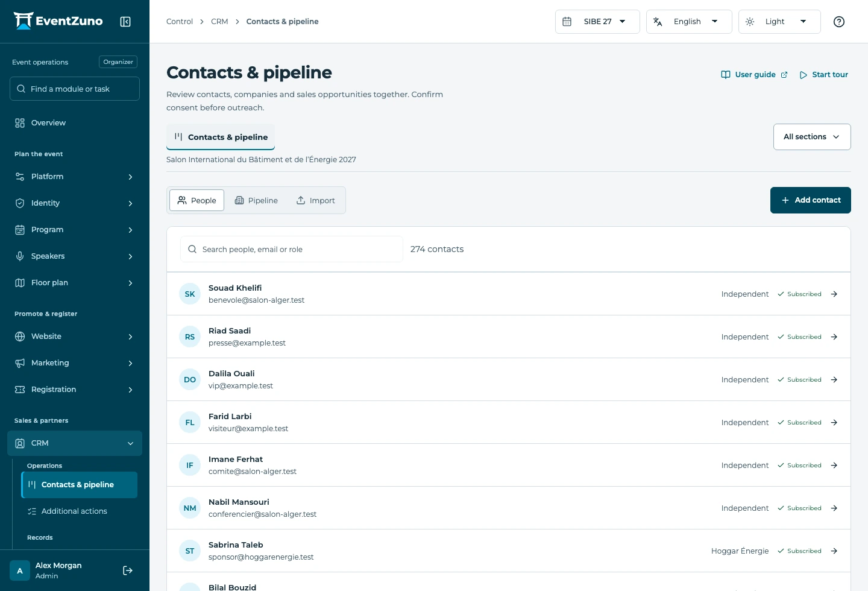The image size is (868, 591).
Task: Click the Add contact button
Action: click(x=810, y=200)
